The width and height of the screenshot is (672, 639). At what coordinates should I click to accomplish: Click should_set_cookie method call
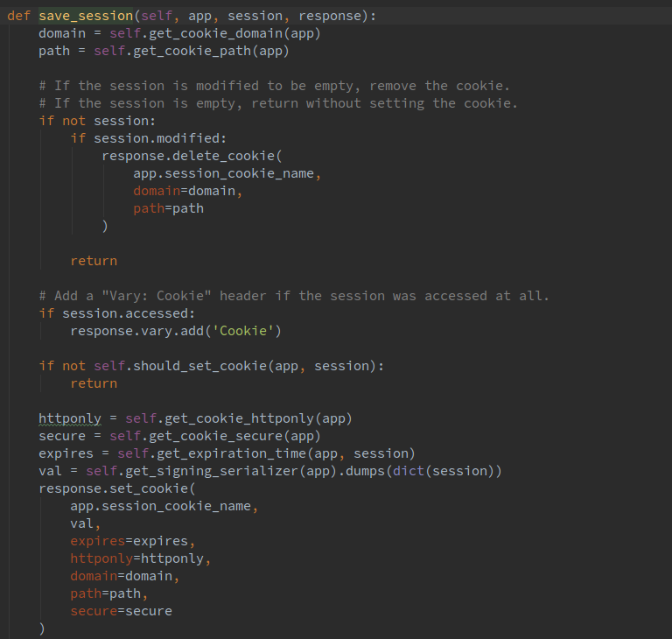[199, 366]
